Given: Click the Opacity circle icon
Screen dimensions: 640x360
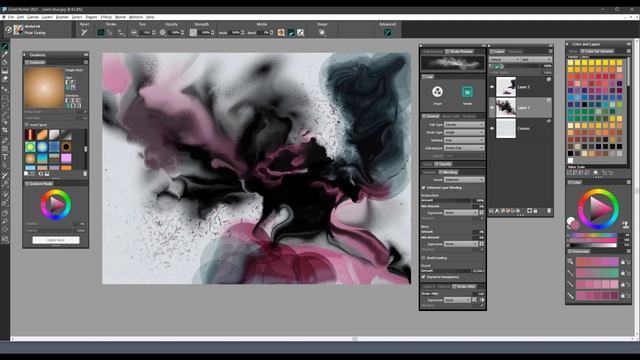Looking at the screenshot, I should pos(162,32).
